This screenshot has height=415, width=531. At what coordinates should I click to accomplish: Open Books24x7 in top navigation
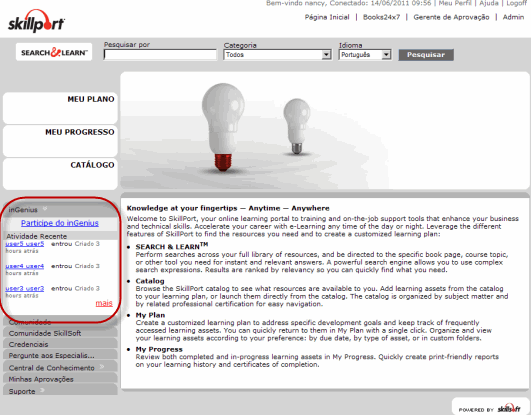(381, 17)
